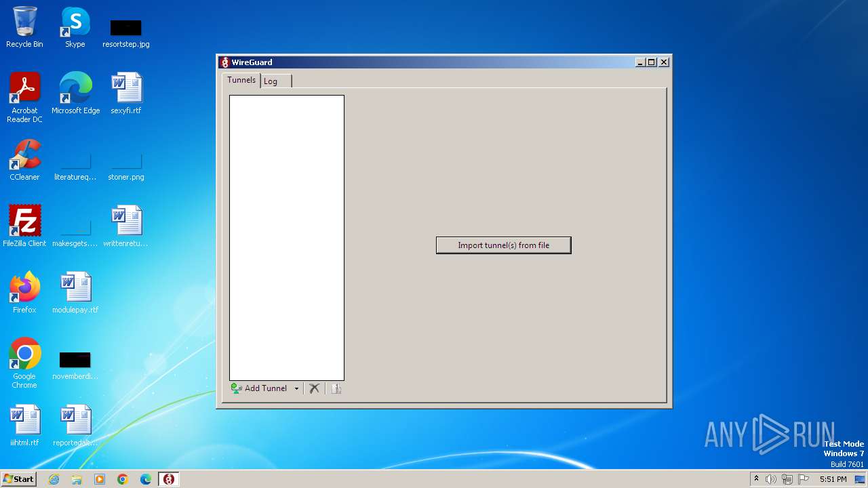Click Import tunnel(s) from file button

coord(504,245)
